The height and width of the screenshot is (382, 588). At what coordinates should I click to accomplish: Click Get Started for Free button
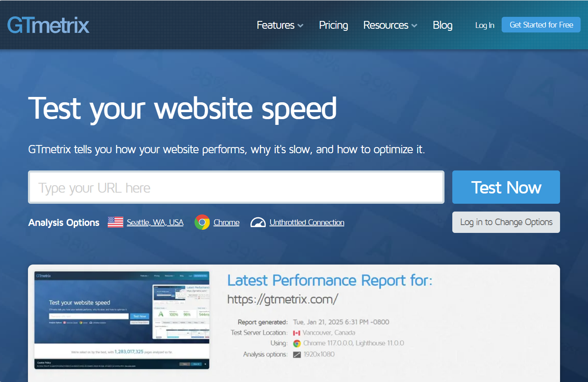tap(541, 25)
